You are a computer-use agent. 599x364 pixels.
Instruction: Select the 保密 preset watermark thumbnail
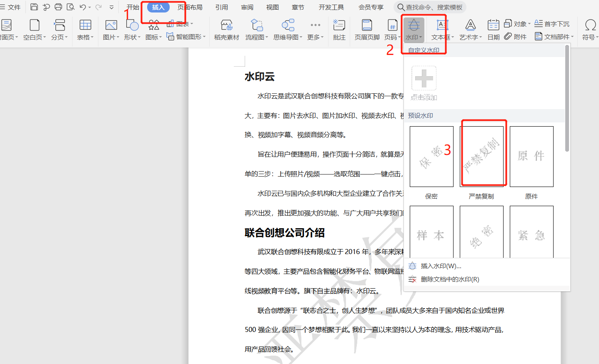431,157
